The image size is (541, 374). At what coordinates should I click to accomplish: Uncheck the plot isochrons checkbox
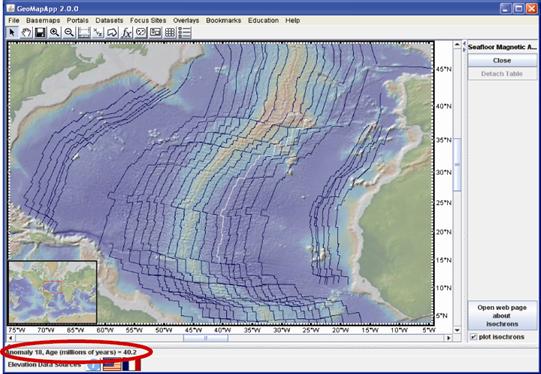pyautogui.click(x=474, y=337)
